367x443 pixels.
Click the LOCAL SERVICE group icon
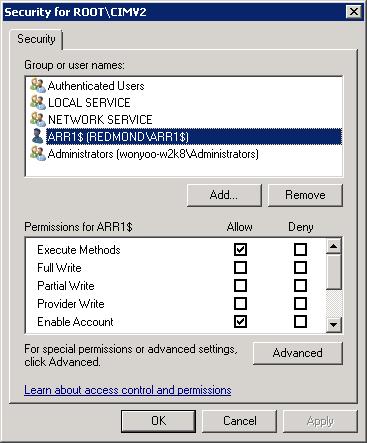coord(38,103)
